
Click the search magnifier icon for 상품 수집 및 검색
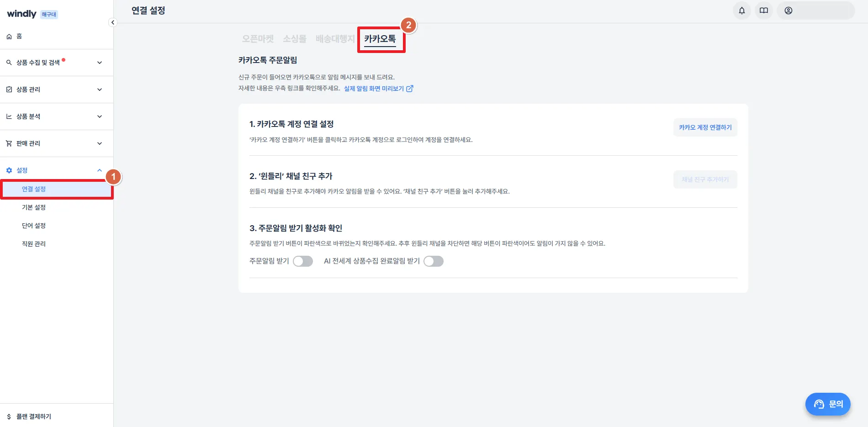[9, 63]
